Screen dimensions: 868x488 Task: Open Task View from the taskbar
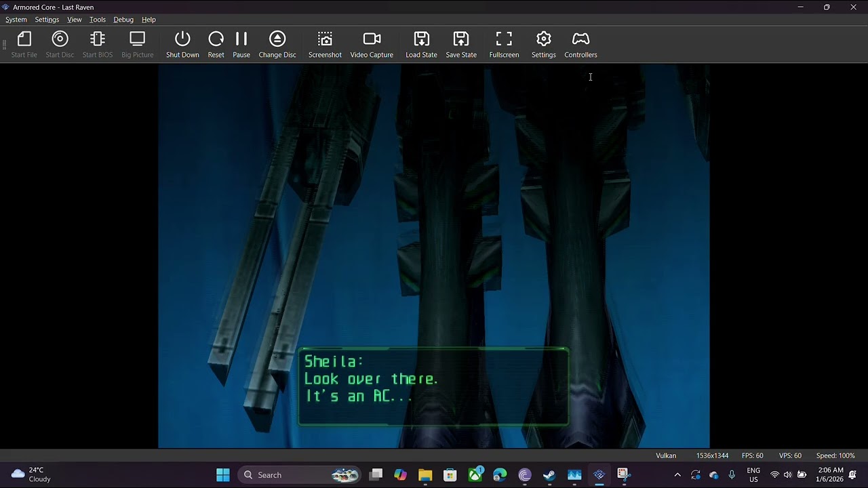pyautogui.click(x=376, y=475)
